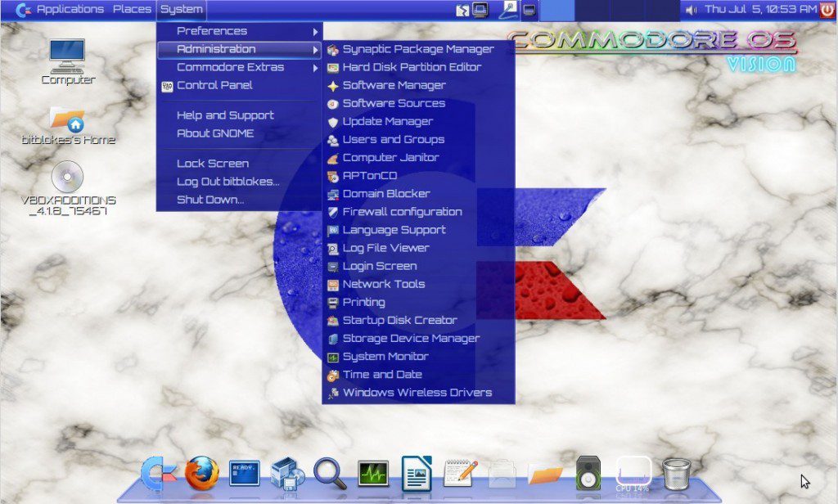Click the Commodore logo icon in the dock
Image resolution: width=838 pixels, height=504 pixels.
[x=156, y=473]
